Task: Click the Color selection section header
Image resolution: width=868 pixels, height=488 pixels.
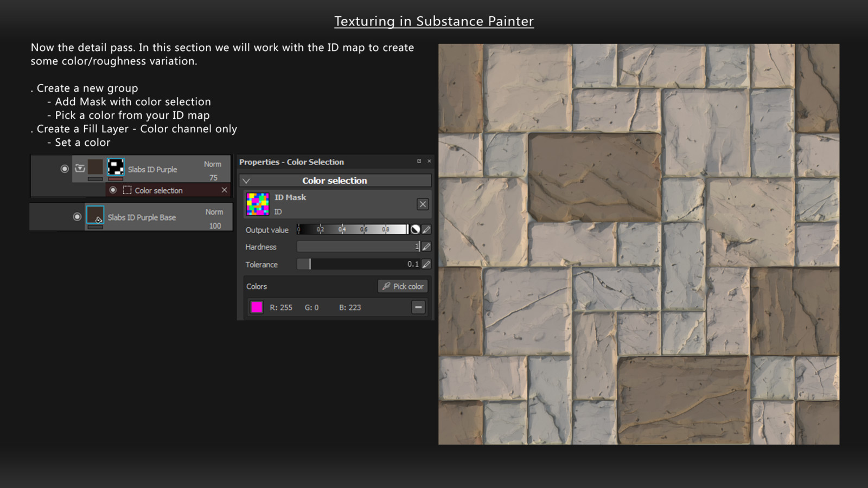Action: pyautogui.click(x=335, y=181)
